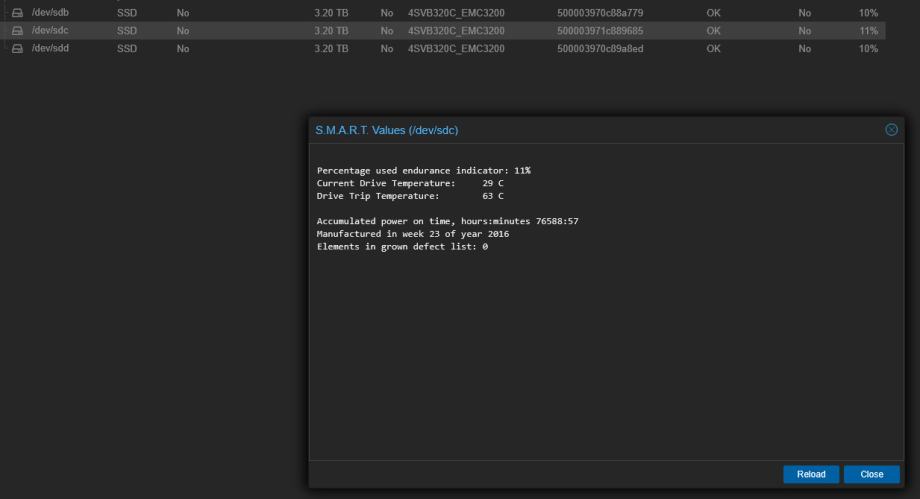Select the /dev/sdc device name
This screenshot has height=499, width=920.
(50, 30)
